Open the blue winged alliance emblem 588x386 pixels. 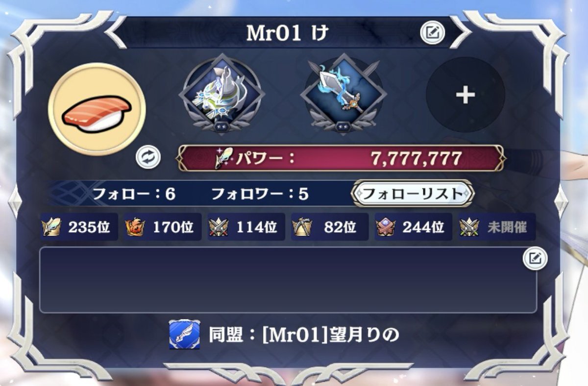184,335
